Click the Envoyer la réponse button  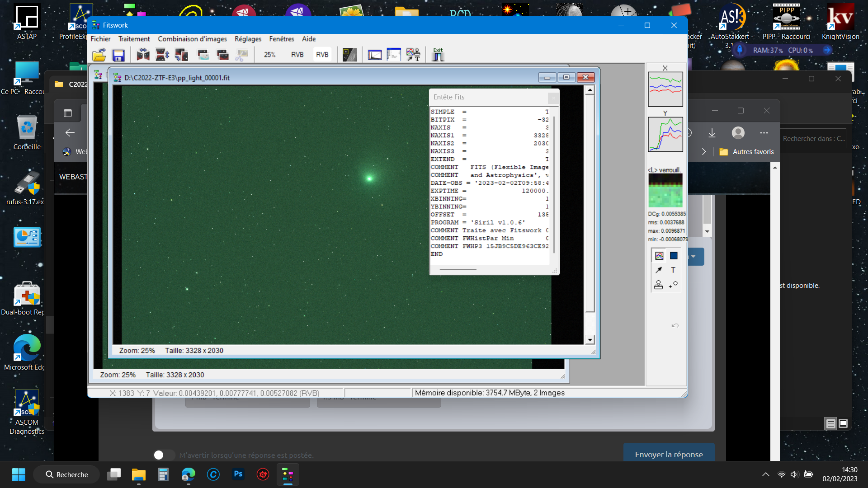669,454
